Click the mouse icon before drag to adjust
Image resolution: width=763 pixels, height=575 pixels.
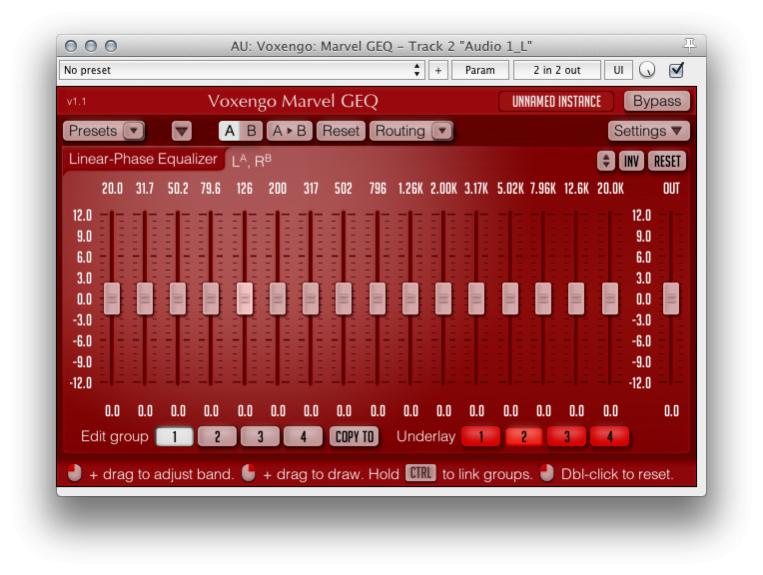[x=74, y=473]
